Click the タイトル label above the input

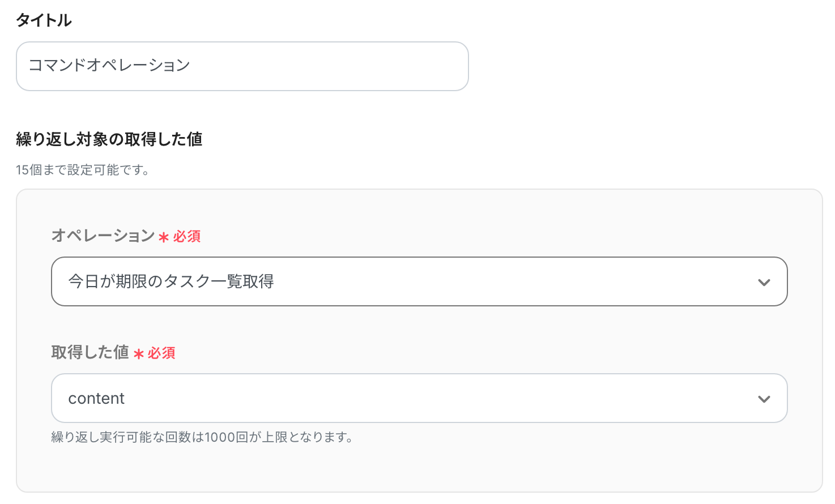(x=44, y=20)
